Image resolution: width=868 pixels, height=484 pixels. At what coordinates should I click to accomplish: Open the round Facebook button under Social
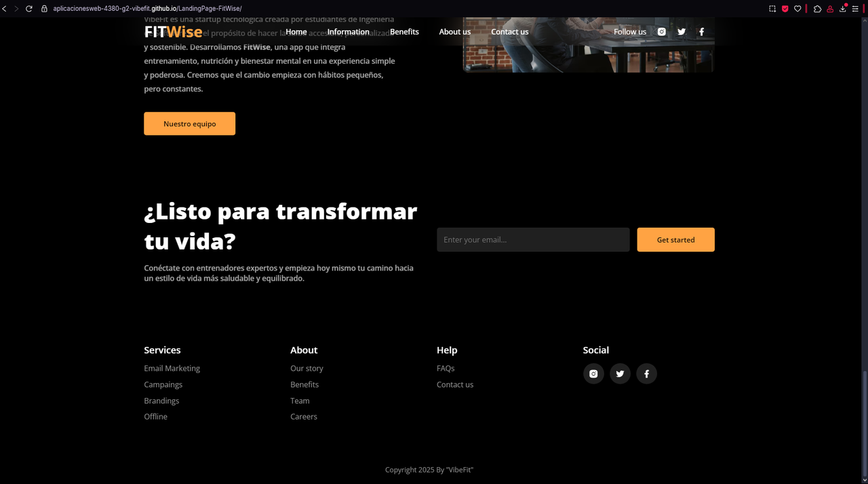click(646, 374)
